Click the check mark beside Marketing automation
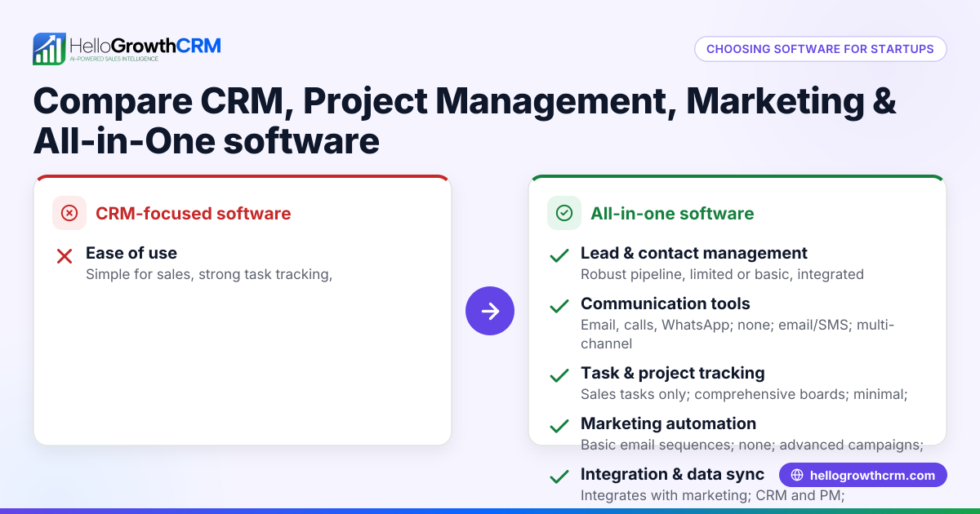This screenshot has height=514, width=980. (559, 427)
